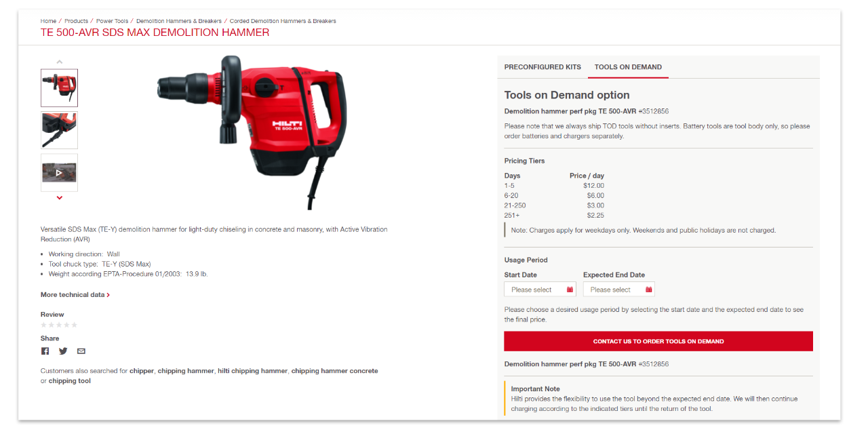Screen dimensions: 868x434
Task: Show next thumbnails with red down chevron
Action: tap(59, 198)
